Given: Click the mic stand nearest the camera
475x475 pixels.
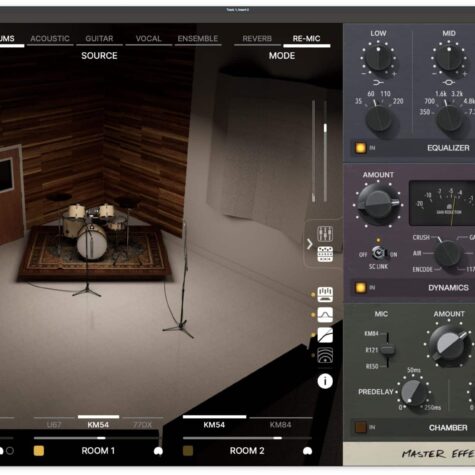Looking at the screenshot, I should pyautogui.click(x=180, y=280).
